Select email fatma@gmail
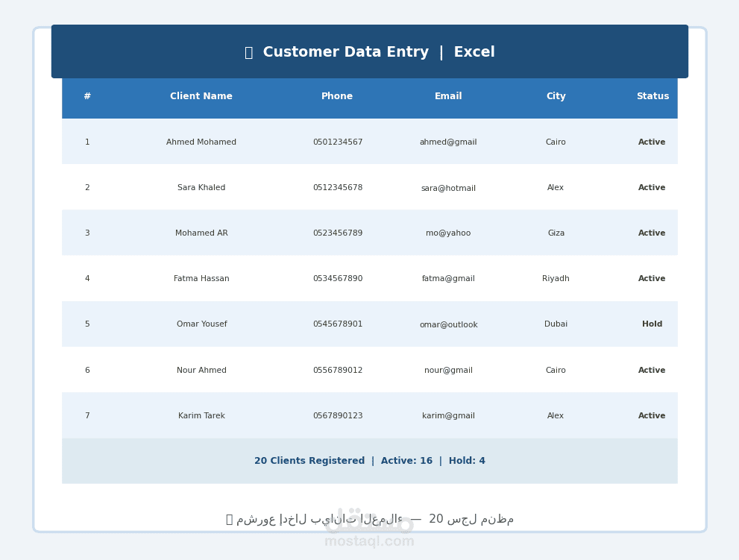 [x=448, y=279]
